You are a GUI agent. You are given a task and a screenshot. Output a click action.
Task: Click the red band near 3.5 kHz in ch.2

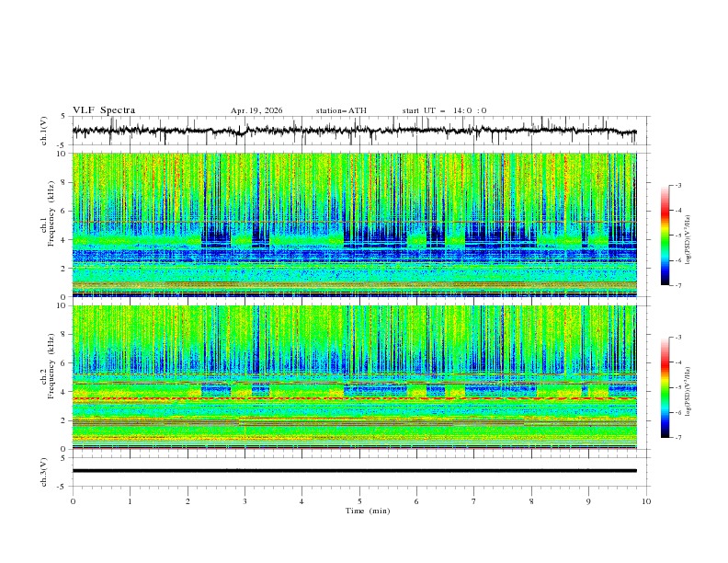(354, 398)
